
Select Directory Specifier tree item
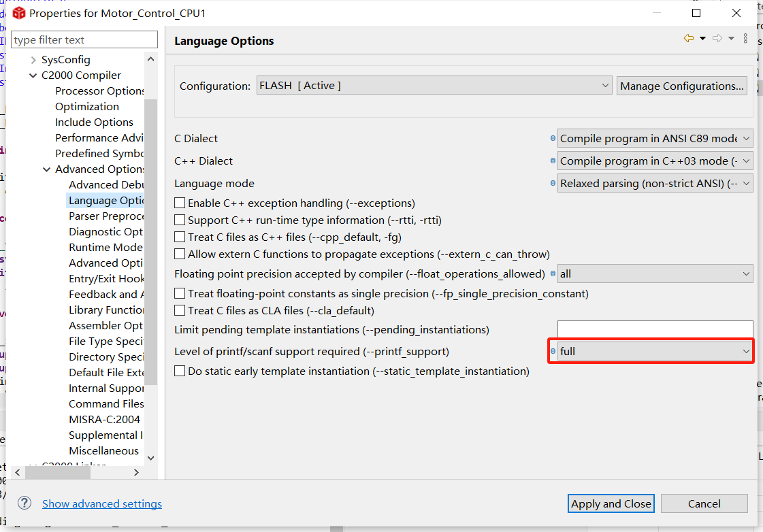pyautogui.click(x=106, y=357)
